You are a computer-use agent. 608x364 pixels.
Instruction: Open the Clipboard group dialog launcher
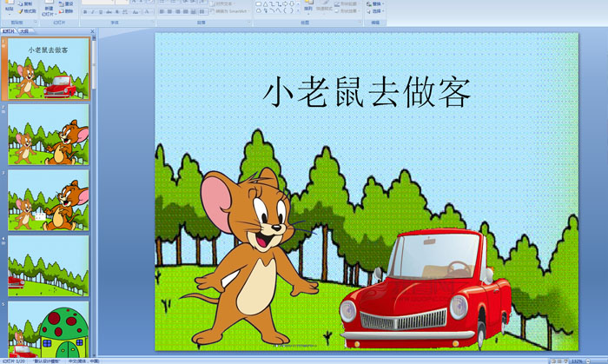pos(36,22)
